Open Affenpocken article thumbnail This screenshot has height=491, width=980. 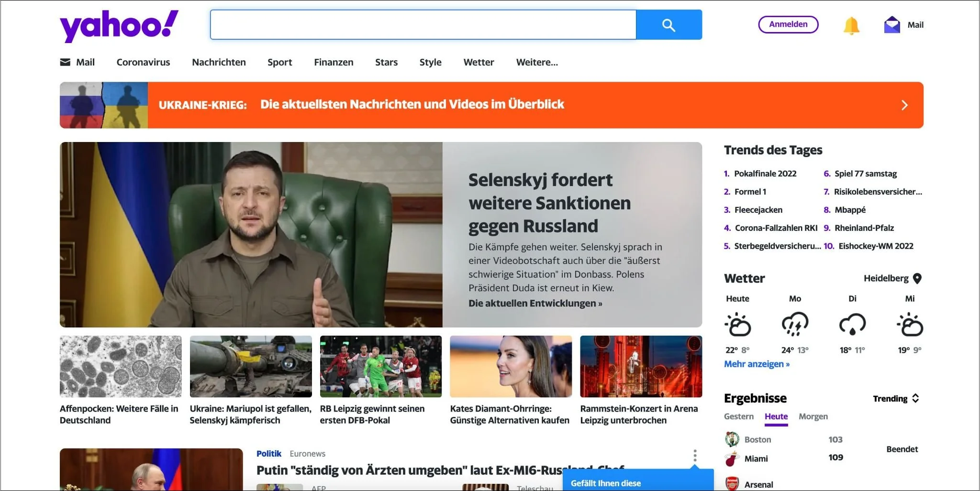[121, 366]
